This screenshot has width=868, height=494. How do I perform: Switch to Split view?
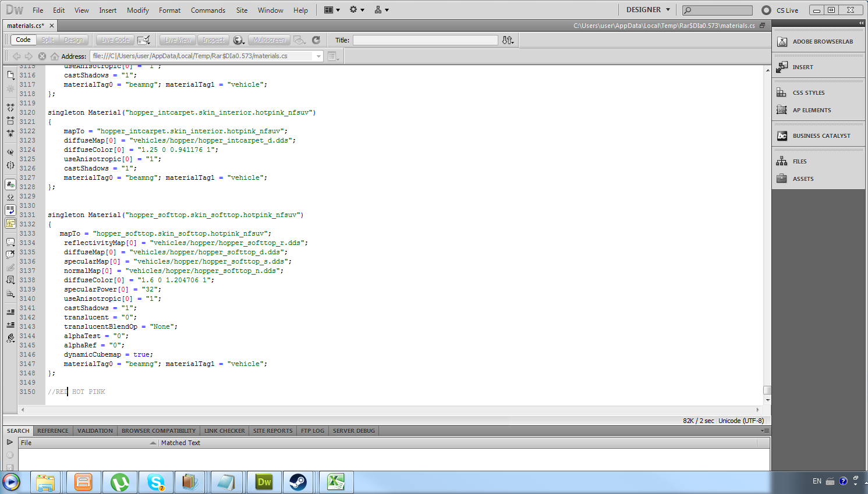(48, 40)
